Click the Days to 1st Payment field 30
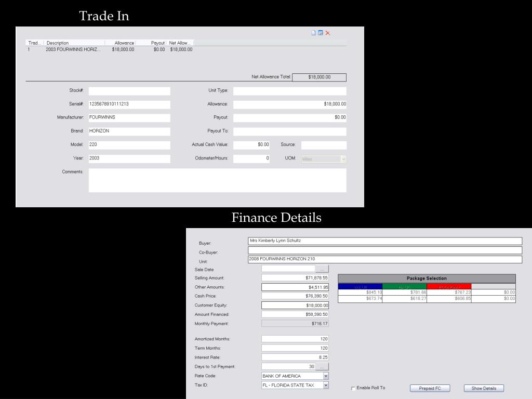Image resolution: width=532 pixels, height=399 pixels. click(x=288, y=366)
